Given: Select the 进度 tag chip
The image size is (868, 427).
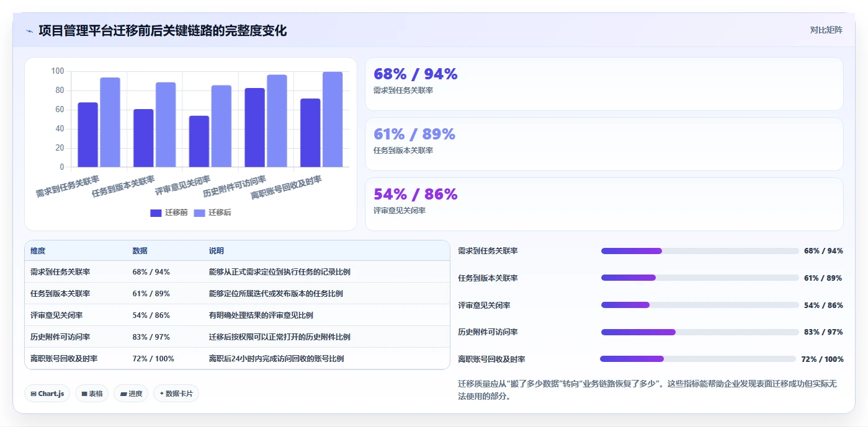Looking at the screenshot, I should pyautogui.click(x=131, y=394).
